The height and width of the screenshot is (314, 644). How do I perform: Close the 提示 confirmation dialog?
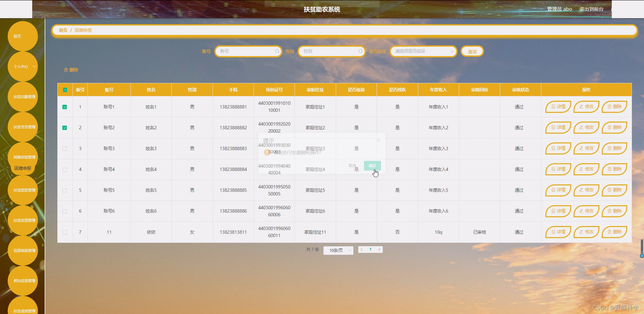point(378,140)
